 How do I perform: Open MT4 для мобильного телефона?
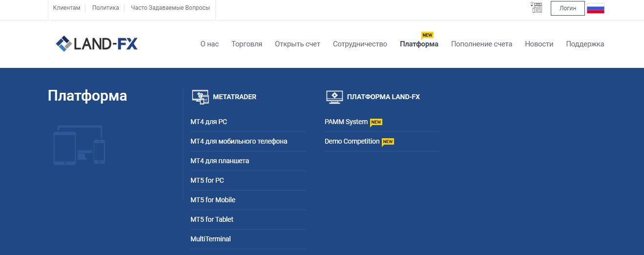coord(239,141)
